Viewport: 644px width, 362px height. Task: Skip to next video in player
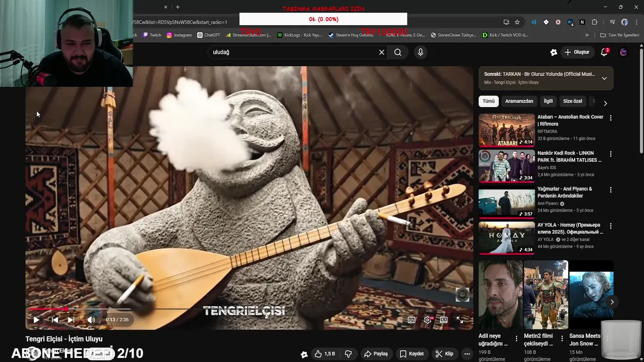click(x=71, y=320)
